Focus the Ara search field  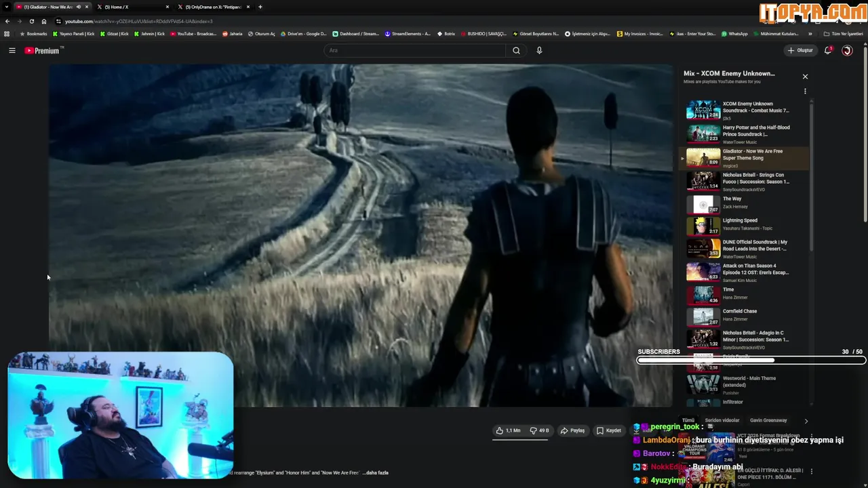click(x=414, y=50)
